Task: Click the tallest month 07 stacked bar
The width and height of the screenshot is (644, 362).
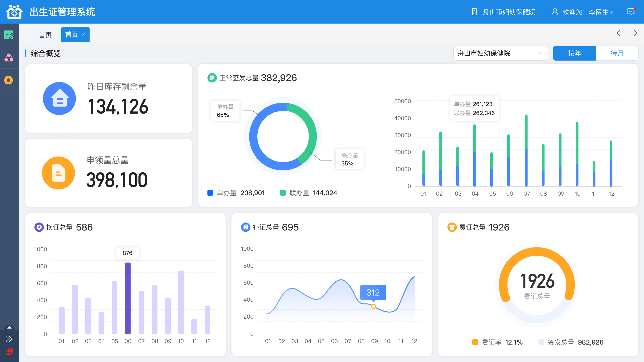Action: [526, 151]
